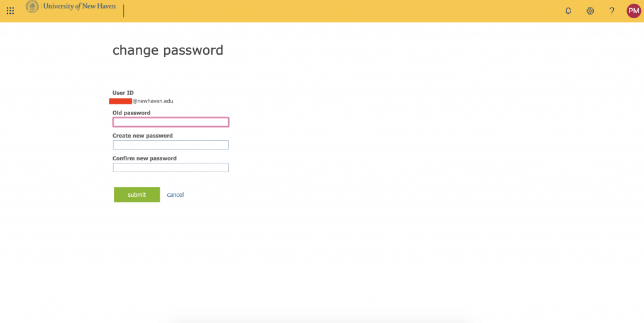The width and height of the screenshot is (644, 323).
Task: Click the cancel link
Action: click(x=175, y=195)
